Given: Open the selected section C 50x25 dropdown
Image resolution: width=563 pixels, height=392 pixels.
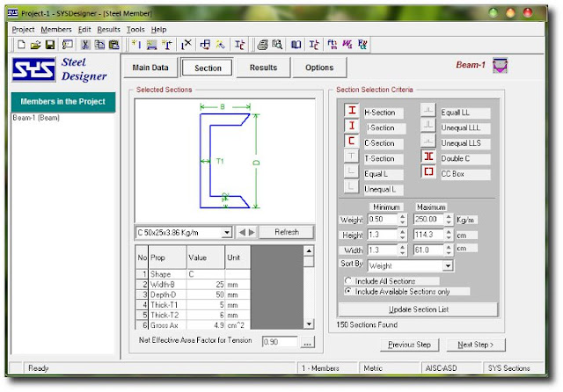Looking at the screenshot, I should click(x=227, y=233).
